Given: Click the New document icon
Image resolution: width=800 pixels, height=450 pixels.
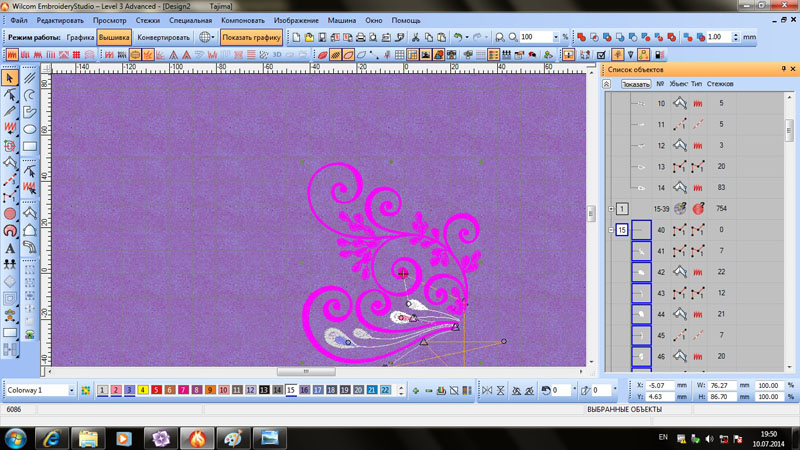Looking at the screenshot, I should pyautogui.click(x=297, y=37).
